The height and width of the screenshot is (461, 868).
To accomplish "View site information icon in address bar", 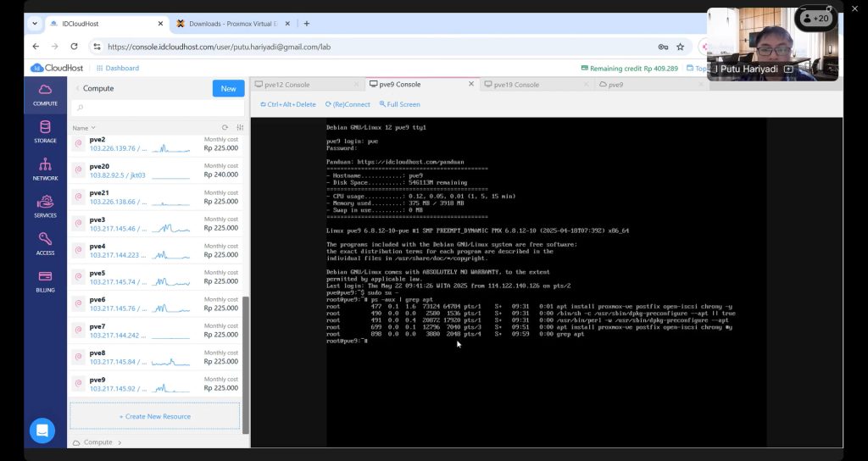I will (x=97, y=47).
